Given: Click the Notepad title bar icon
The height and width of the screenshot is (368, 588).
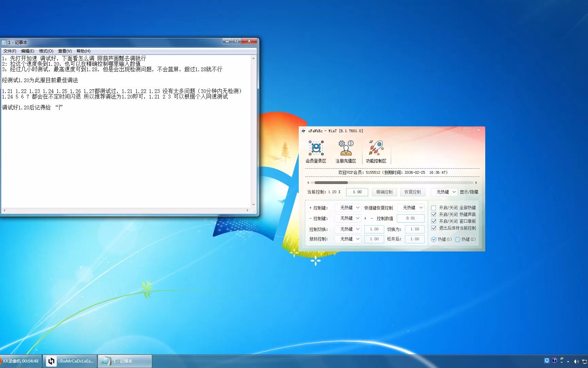Looking at the screenshot, I should 4,43.
